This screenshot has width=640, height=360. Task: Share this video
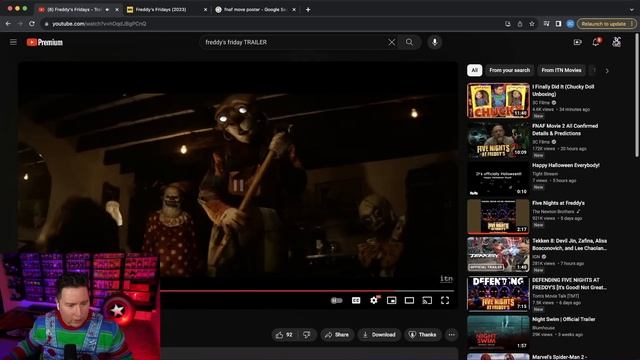pos(337,335)
